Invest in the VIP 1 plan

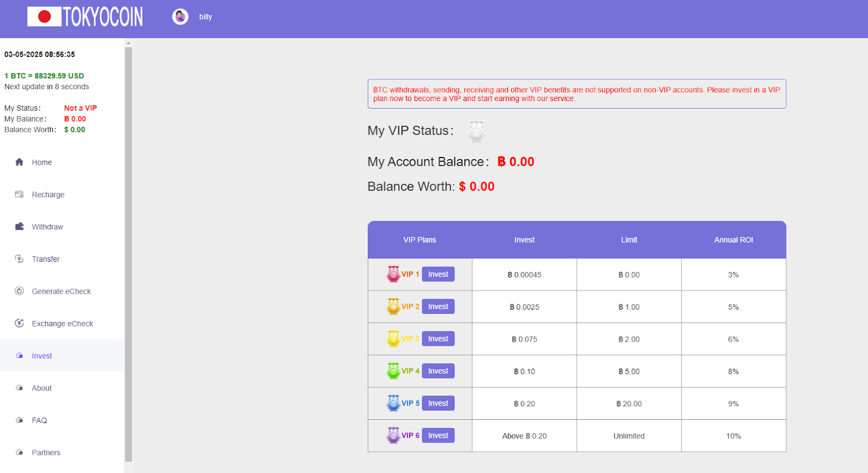pyautogui.click(x=438, y=274)
